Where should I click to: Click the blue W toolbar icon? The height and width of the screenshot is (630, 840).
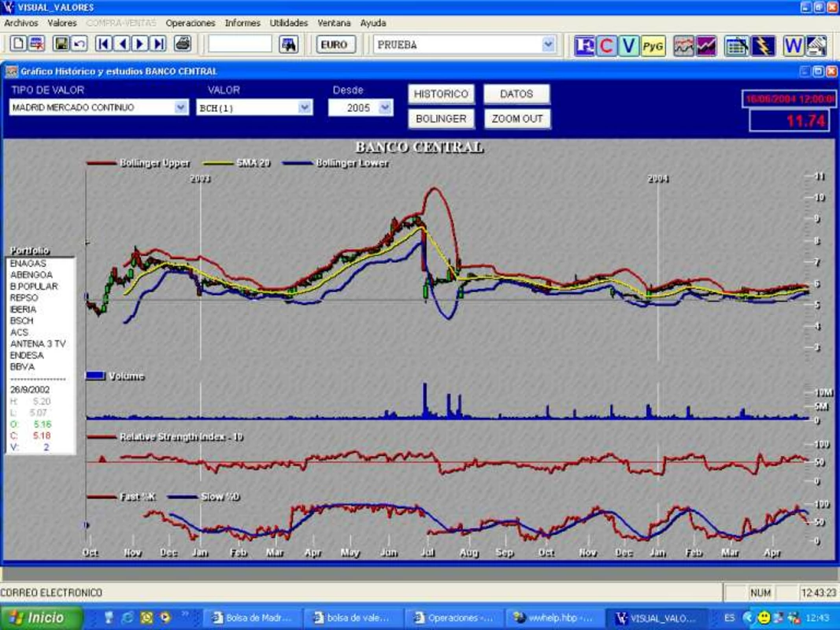(x=793, y=46)
